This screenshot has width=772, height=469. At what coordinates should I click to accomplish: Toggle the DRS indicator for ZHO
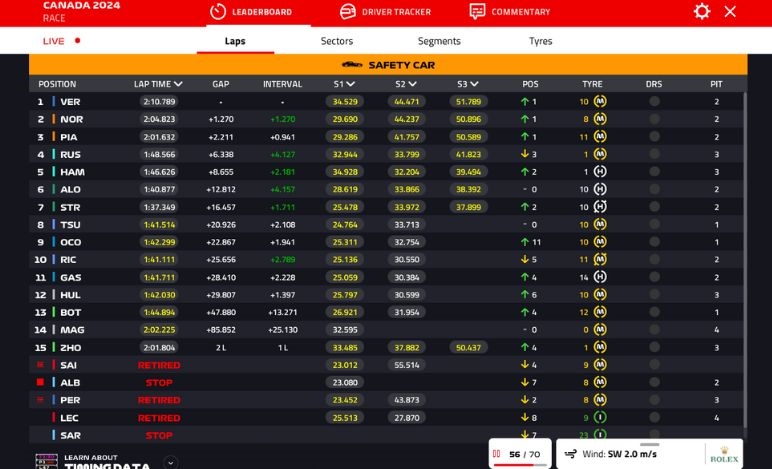point(654,348)
